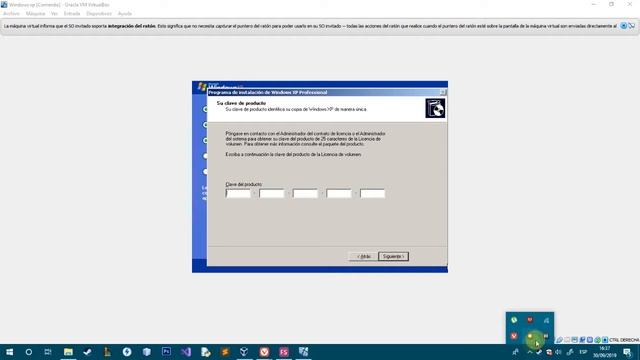Focus the third product key field
Image resolution: width=640 pixels, height=360 pixels.
[305, 193]
